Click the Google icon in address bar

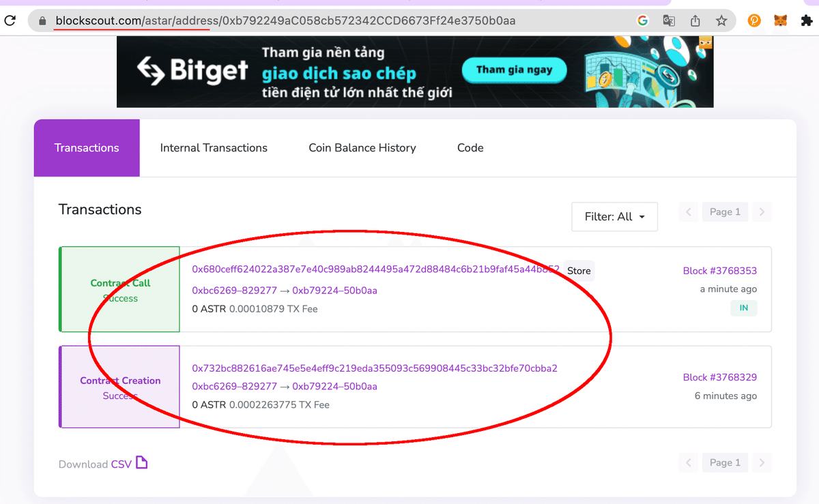tap(642, 20)
